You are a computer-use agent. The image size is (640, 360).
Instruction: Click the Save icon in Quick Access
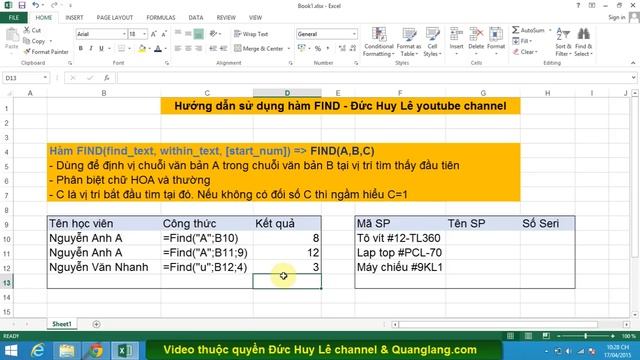tap(22, 6)
